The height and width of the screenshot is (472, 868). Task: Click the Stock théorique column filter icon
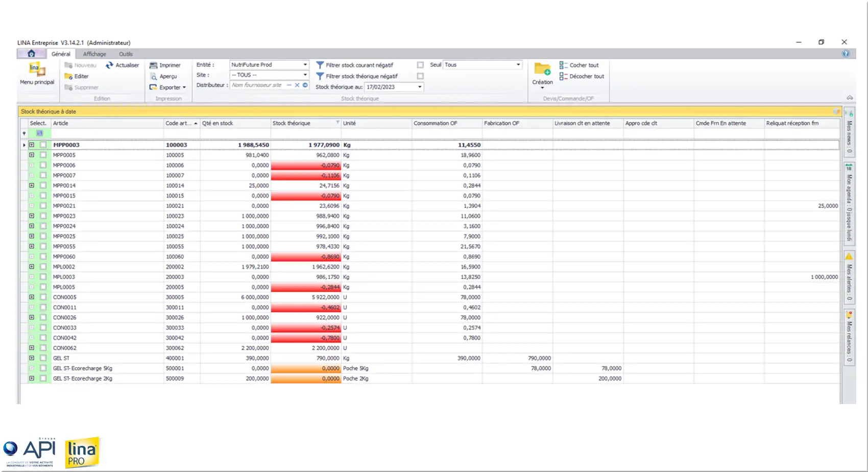pyautogui.click(x=337, y=123)
